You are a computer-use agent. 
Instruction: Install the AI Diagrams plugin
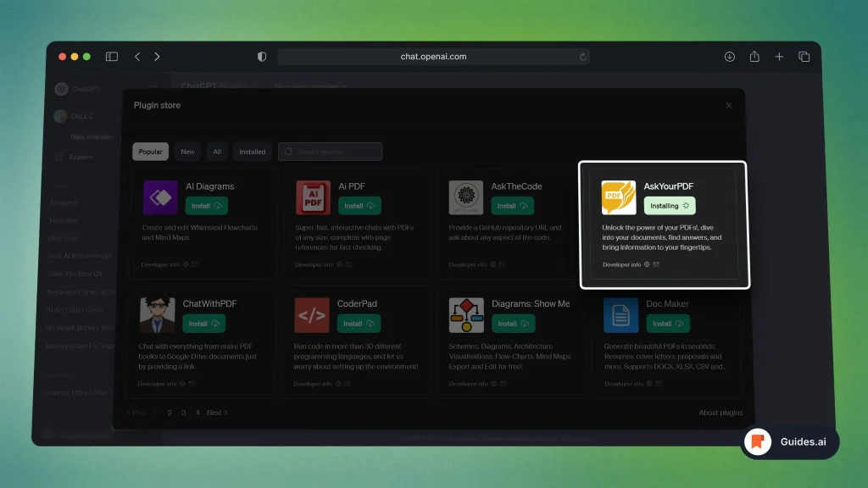click(x=207, y=206)
